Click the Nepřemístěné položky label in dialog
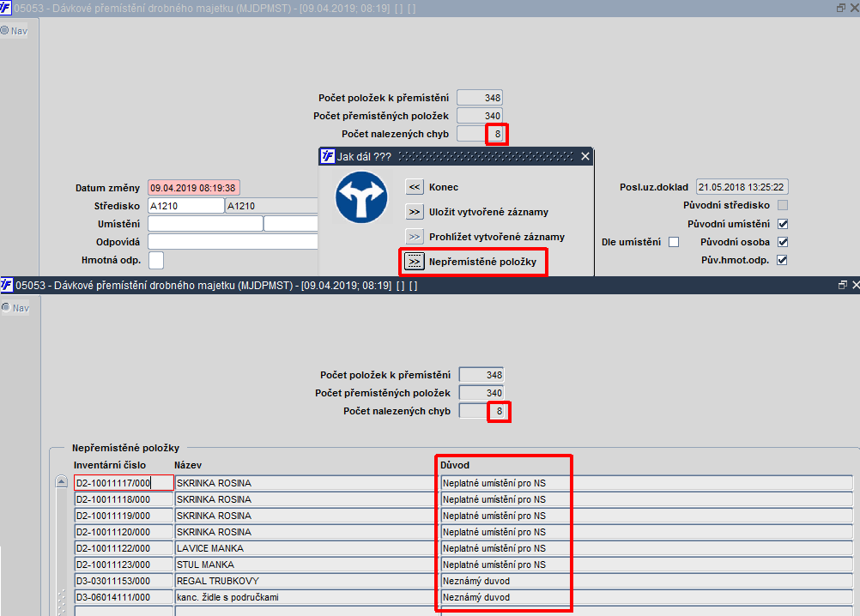 [482, 262]
